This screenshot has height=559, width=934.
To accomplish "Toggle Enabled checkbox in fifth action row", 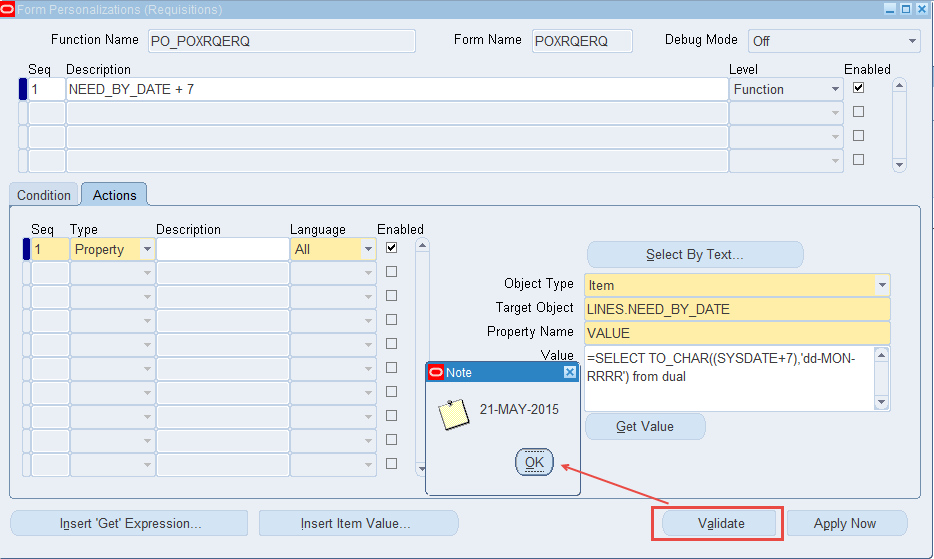I will coord(391,344).
